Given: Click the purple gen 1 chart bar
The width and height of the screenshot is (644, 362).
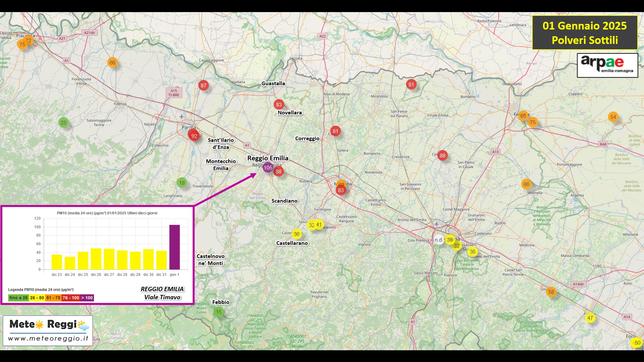Looking at the screenshot, I should point(175,247).
